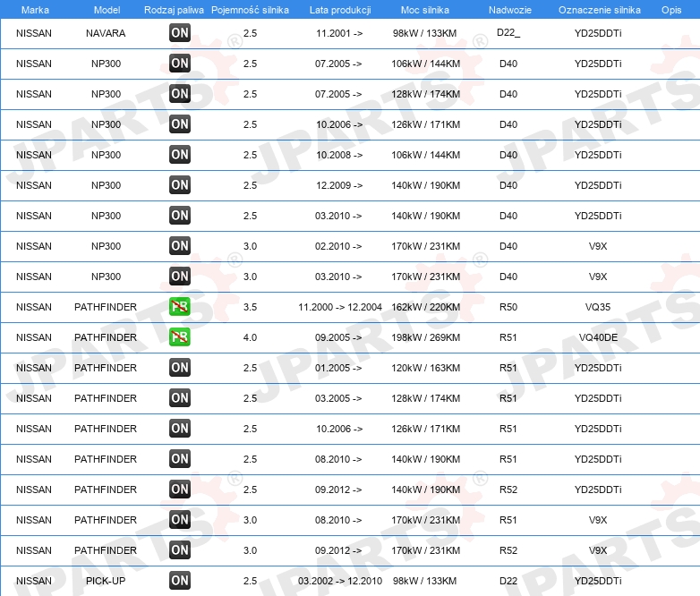Viewport: 700px width, 596px height.
Task: Click the ON icon for NP300 126kW / 171KM
Action: point(180,123)
